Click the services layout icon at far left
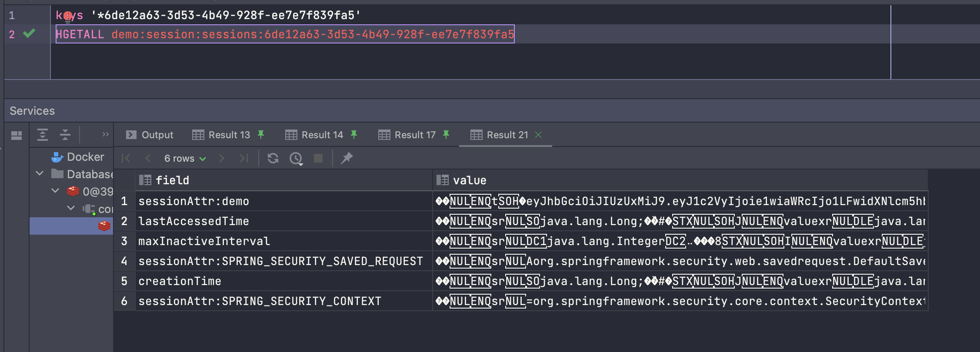Image resolution: width=980 pixels, height=352 pixels. click(x=17, y=136)
